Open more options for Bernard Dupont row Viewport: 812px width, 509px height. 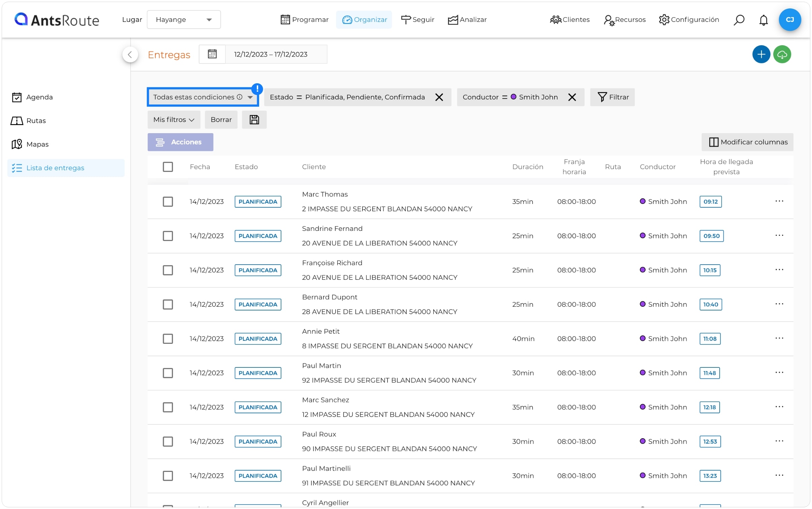pyautogui.click(x=779, y=304)
